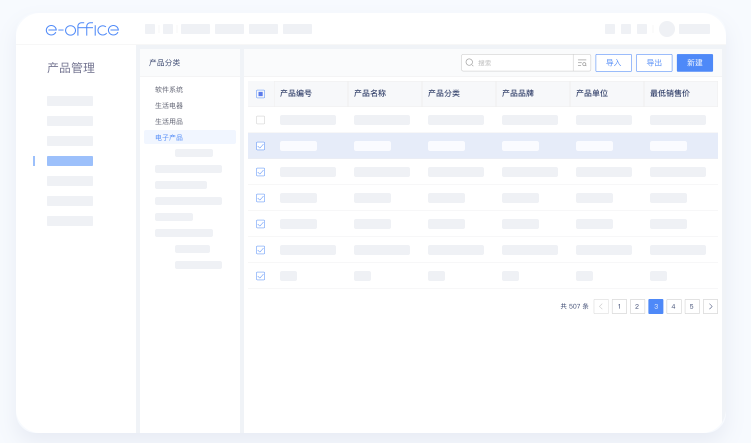This screenshot has height=443, width=751.
Task: Toggle the select-all checkbox in table header
Action: [261, 93]
